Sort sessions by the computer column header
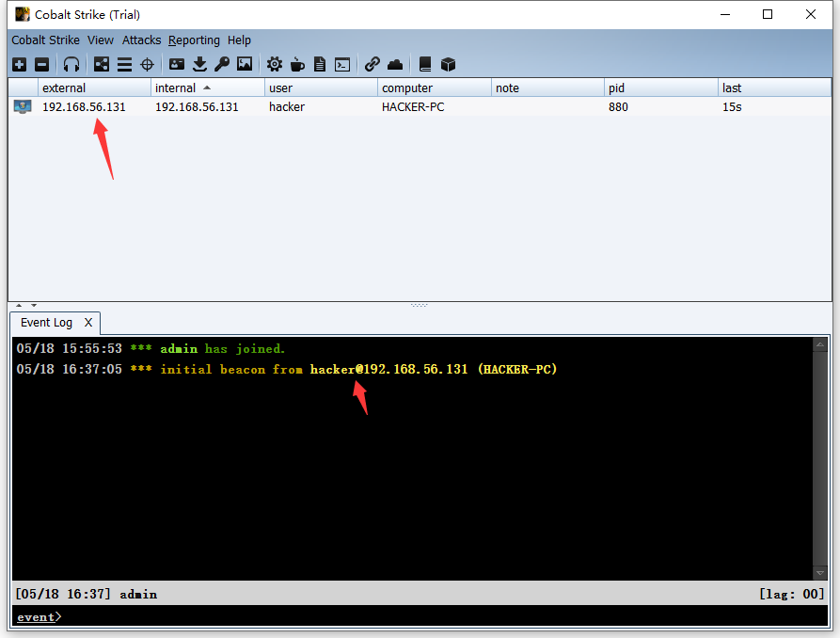 pyautogui.click(x=434, y=88)
